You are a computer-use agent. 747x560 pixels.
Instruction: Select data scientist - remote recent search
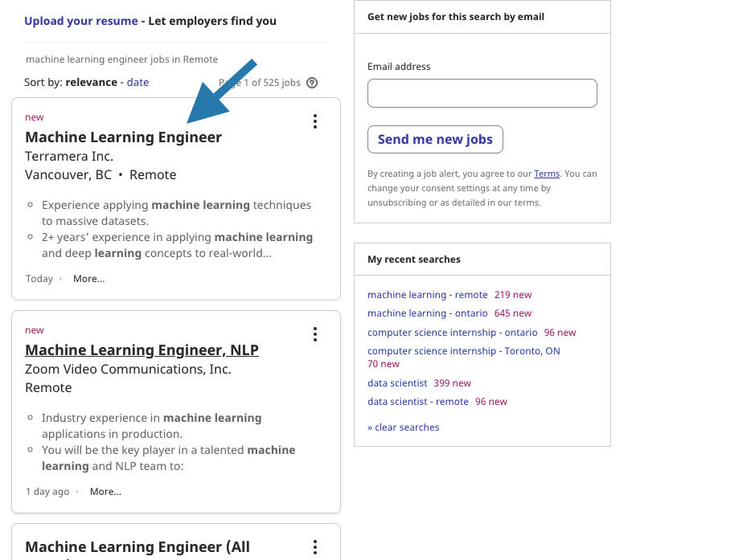(x=418, y=402)
